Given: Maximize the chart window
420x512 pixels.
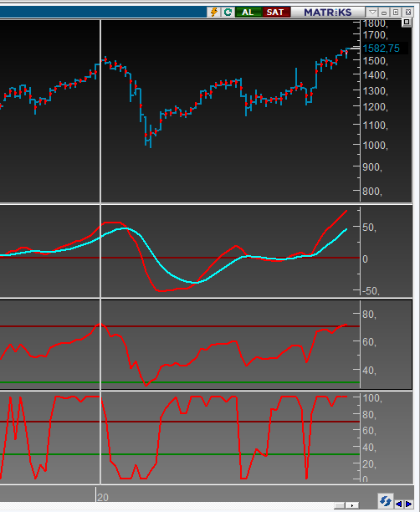Looking at the screenshot, I should (396, 13).
